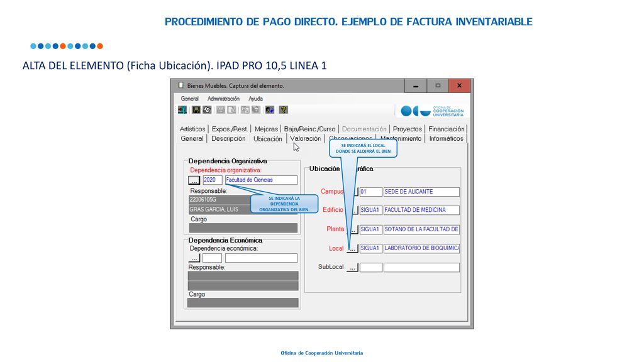The width and height of the screenshot is (644, 362).
Task: Go to the Descripción tab
Action: pos(228,139)
